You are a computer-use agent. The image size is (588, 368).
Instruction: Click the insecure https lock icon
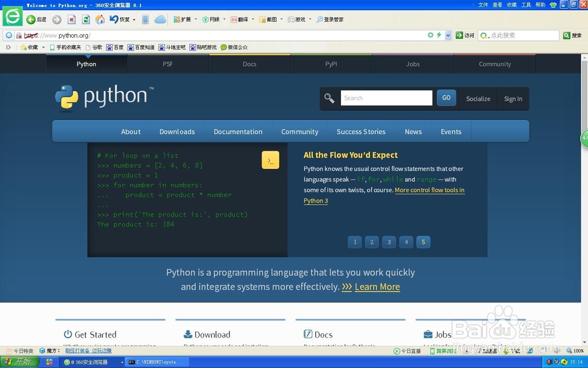(x=19, y=36)
